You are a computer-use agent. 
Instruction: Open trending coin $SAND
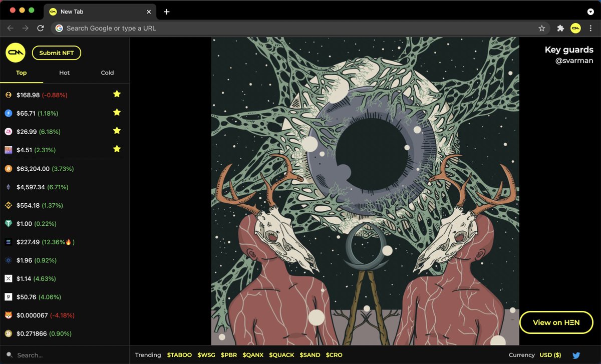coord(310,355)
